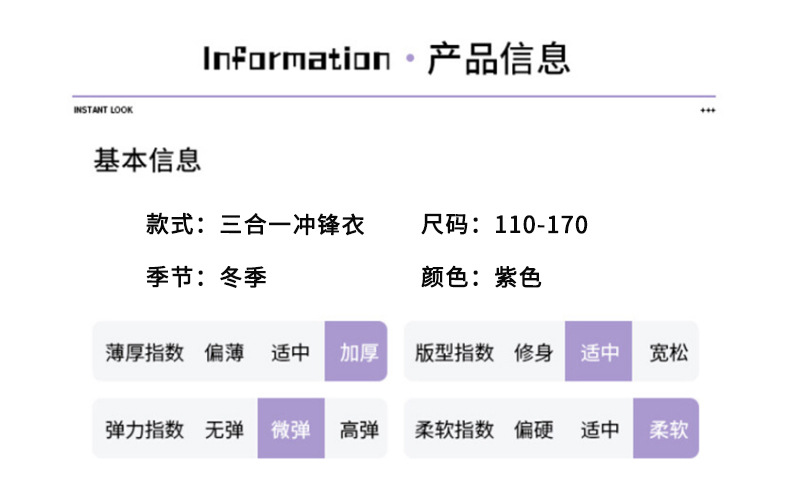Viewport: 790px width, 477px height.
Task: Choose 修身 fit option
Action: (533, 352)
